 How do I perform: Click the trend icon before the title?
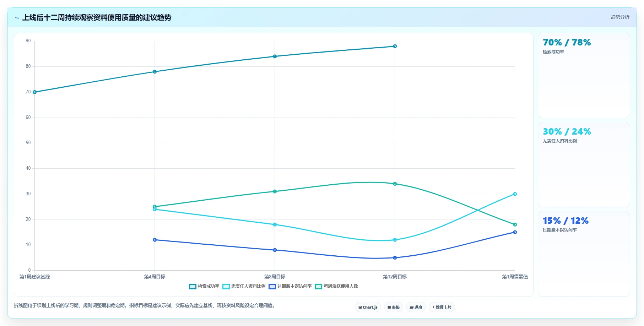[x=17, y=18]
